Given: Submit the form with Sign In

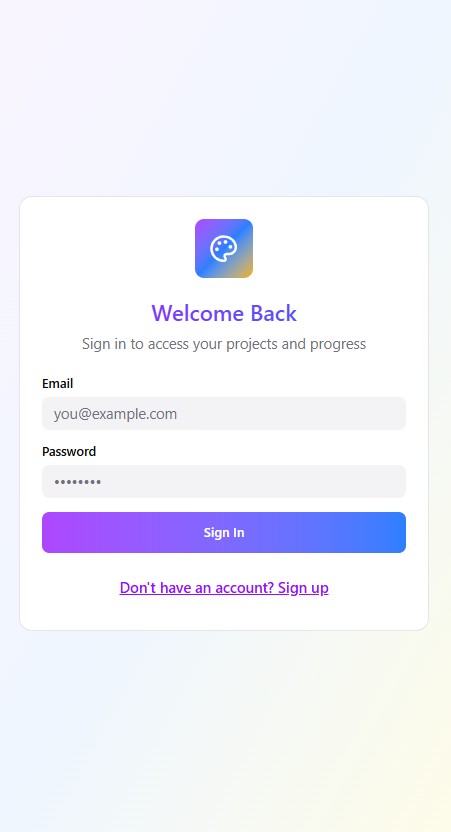Looking at the screenshot, I should (224, 532).
